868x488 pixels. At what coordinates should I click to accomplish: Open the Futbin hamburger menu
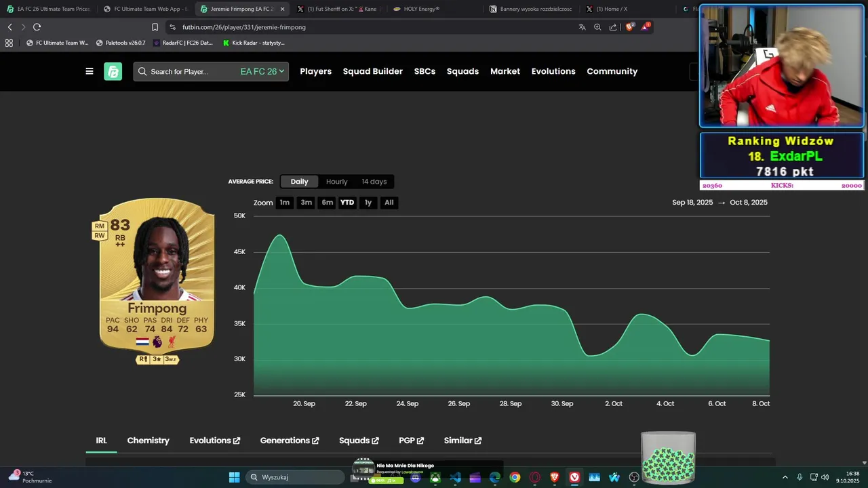click(90, 71)
